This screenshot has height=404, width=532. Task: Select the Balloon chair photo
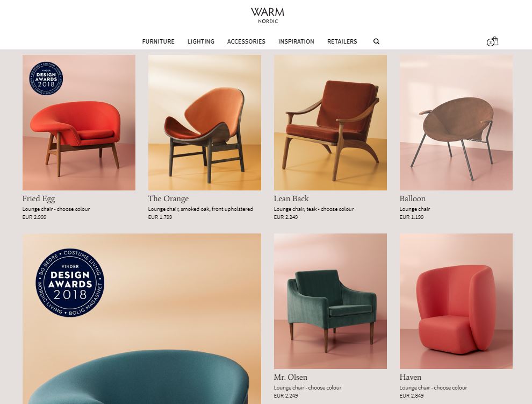tap(456, 123)
